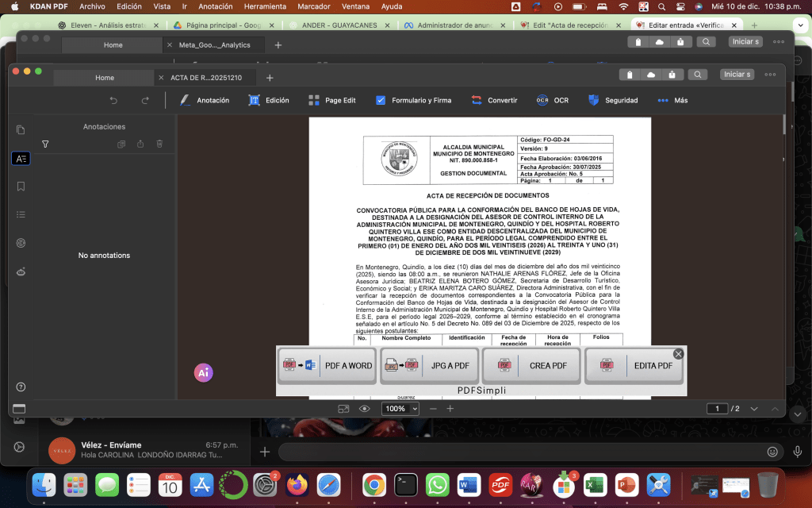812x508 pixels.
Task: Open the 100% zoom level dropdown
Action: click(x=400, y=409)
